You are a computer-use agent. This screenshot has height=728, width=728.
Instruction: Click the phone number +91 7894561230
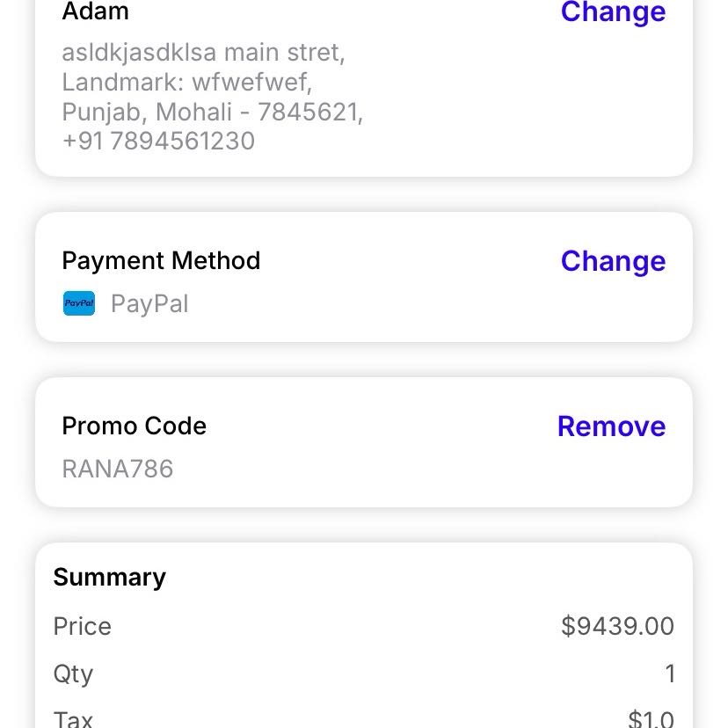[158, 141]
